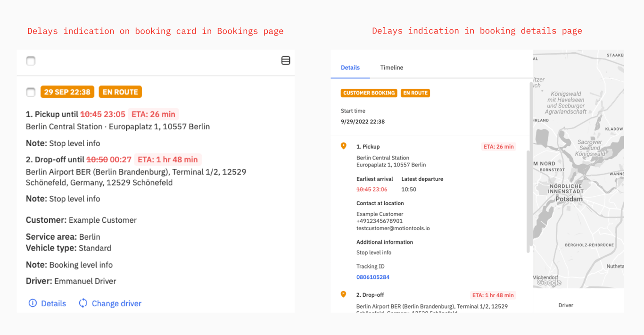Click the CUSTOMER BOOKING badge
644x335 pixels.
(369, 93)
